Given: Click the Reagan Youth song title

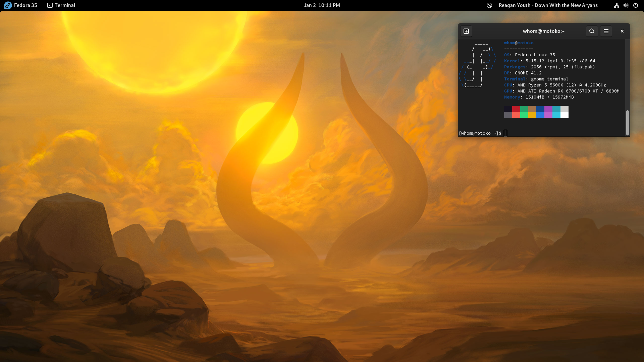Looking at the screenshot, I should [548, 5].
